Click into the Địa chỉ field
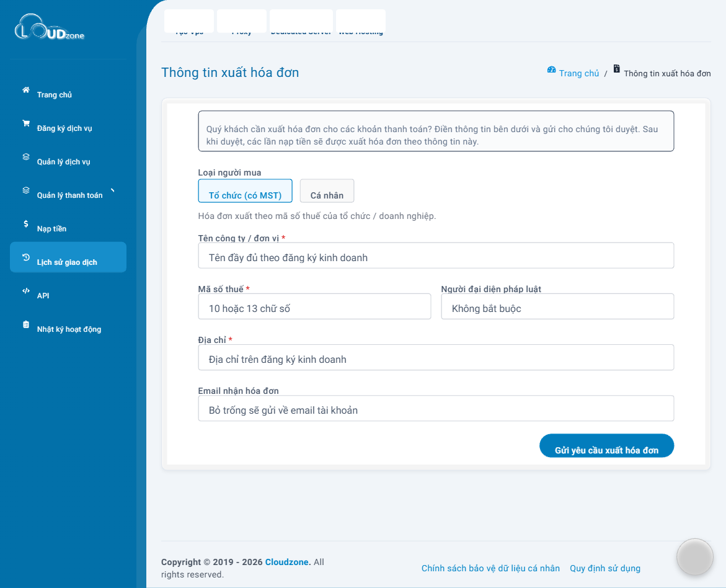The image size is (726, 588). pos(436,357)
